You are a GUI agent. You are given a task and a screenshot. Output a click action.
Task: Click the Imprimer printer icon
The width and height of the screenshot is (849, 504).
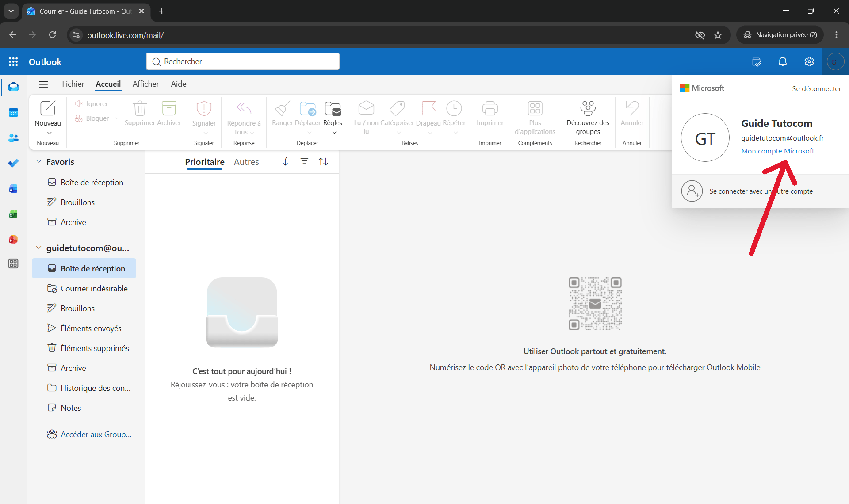point(490,108)
